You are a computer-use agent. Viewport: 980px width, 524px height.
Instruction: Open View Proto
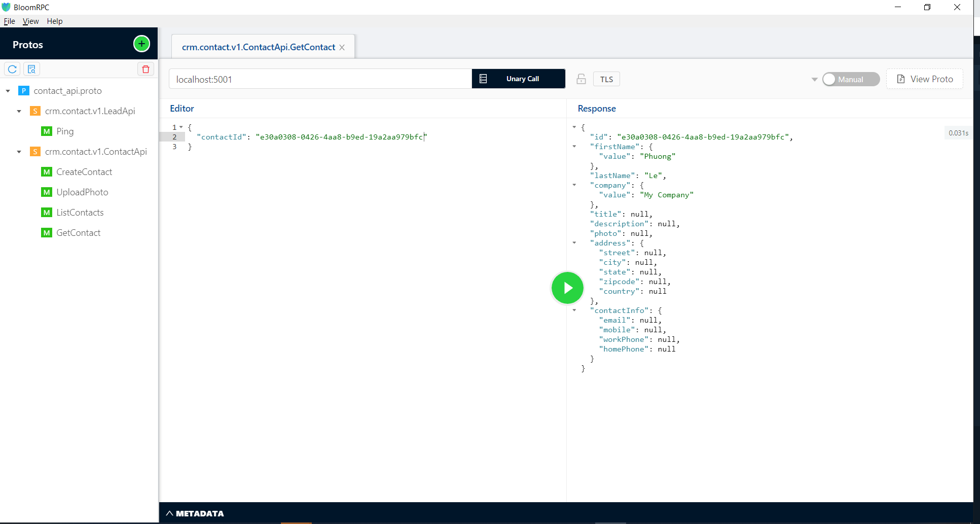(x=925, y=79)
